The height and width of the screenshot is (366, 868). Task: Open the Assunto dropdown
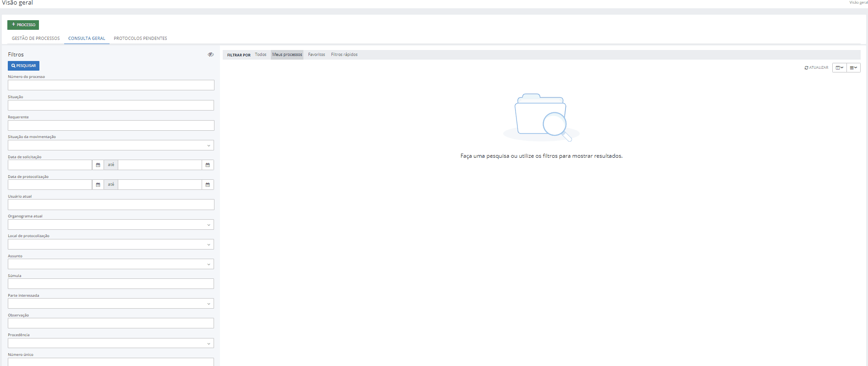[x=111, y=264]
